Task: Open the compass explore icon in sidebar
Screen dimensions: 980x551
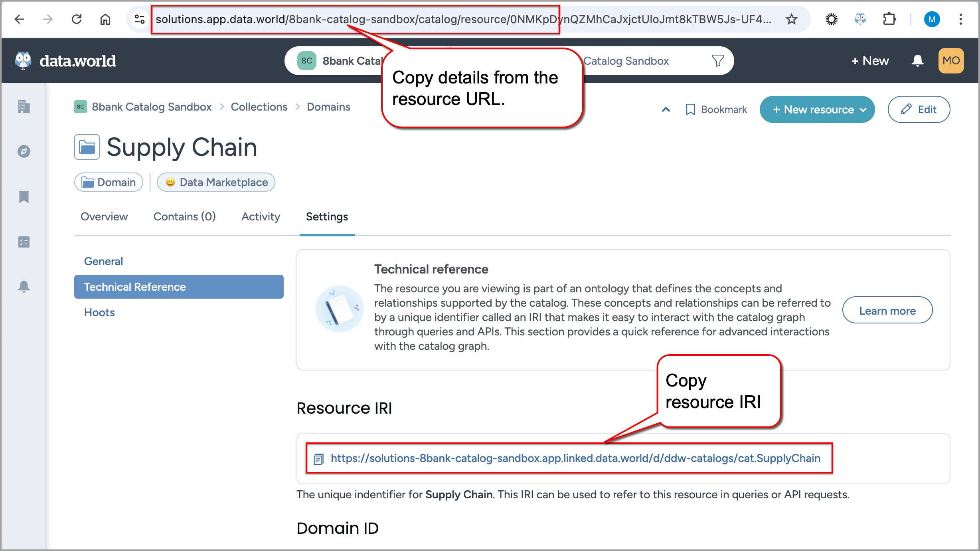Action: point(24,151)
